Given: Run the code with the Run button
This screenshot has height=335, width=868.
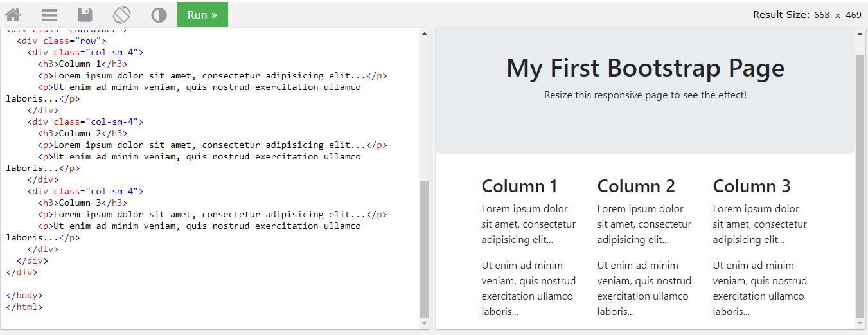Looking at the screenshot, I should [202, 15].
